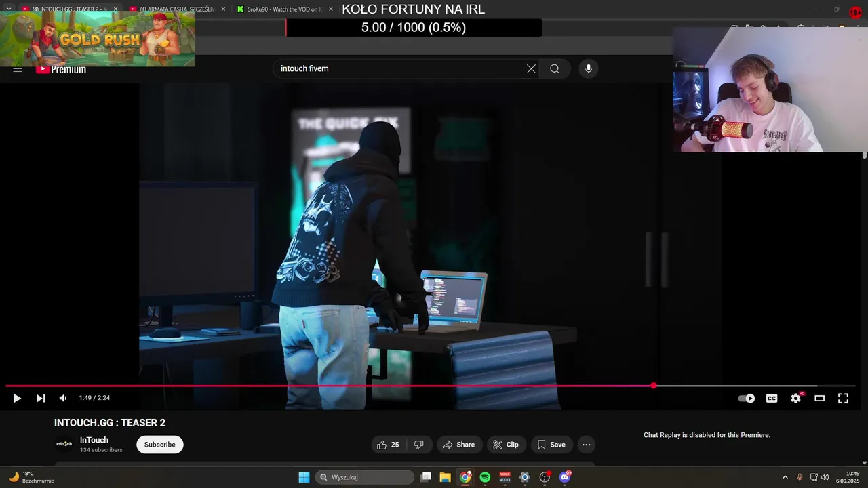Close the SroKu90 tab
The width and height of the screenshot is (868, 488).
coord(330,9)
